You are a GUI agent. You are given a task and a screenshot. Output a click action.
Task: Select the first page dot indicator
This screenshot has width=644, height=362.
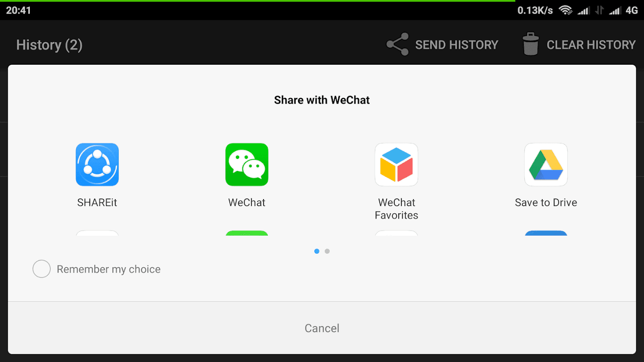pos(317,251)
